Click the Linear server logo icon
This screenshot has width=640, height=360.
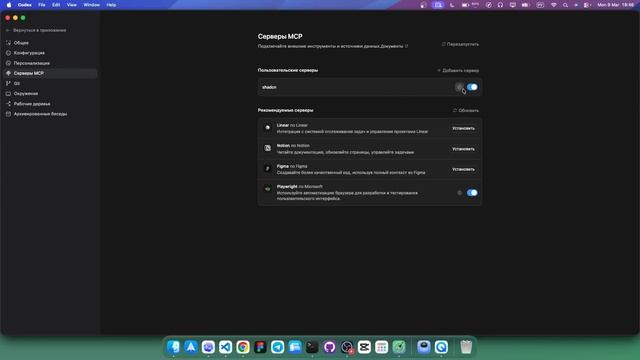pos(267,128)
